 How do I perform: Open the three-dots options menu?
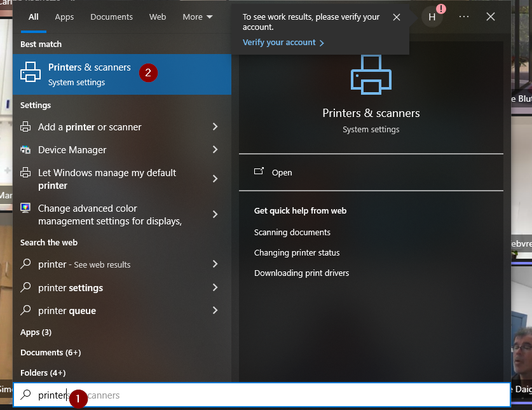464,17
